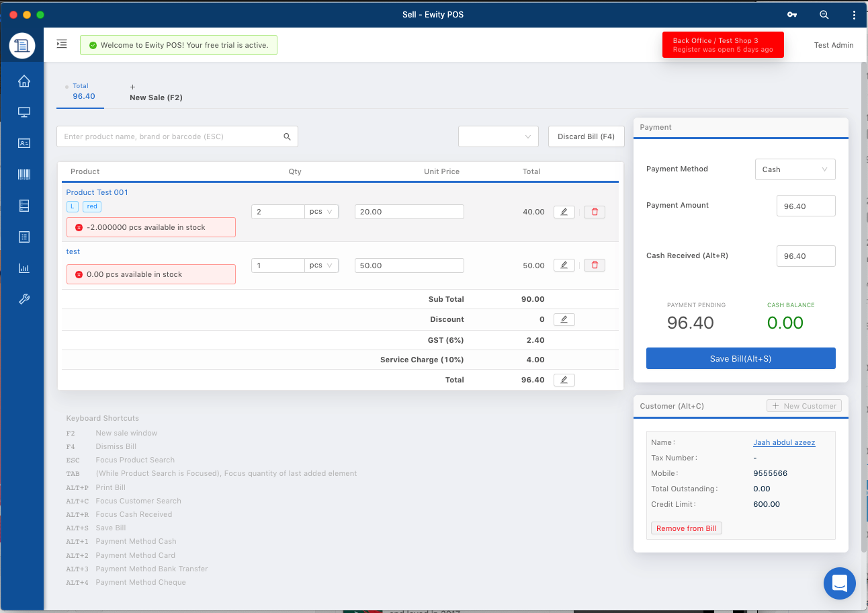The image size is (868, 613).
Task: Open the bills list sidebar icon
Action: click(24, 237)
